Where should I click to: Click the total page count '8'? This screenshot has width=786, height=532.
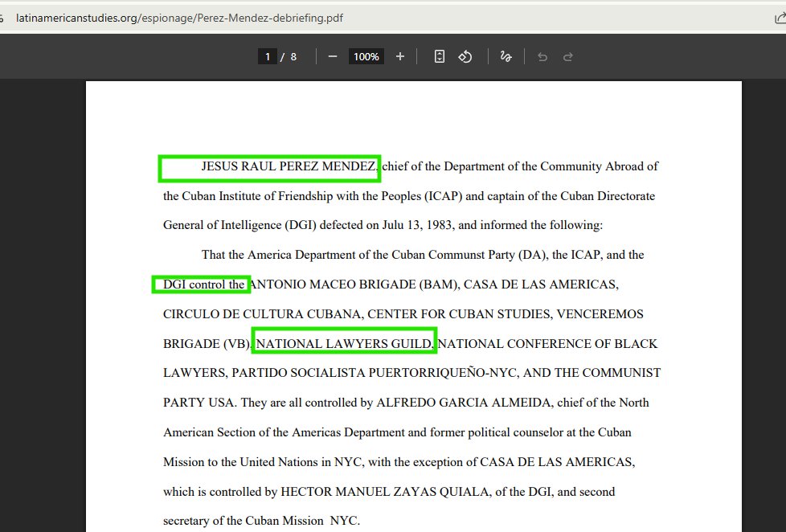[x=294, y=57]
